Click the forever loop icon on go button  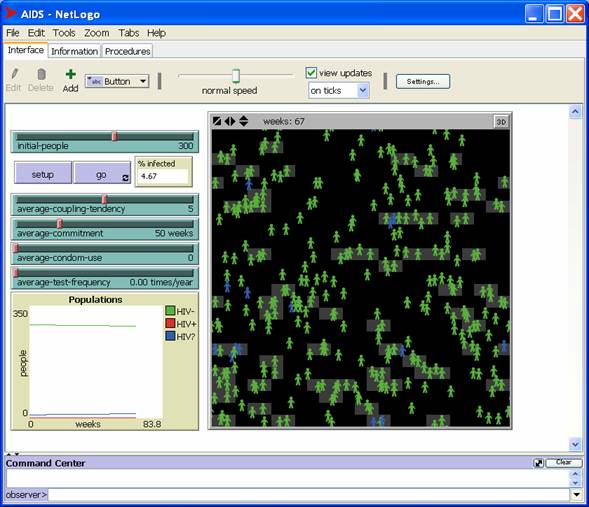pos(125,178)
